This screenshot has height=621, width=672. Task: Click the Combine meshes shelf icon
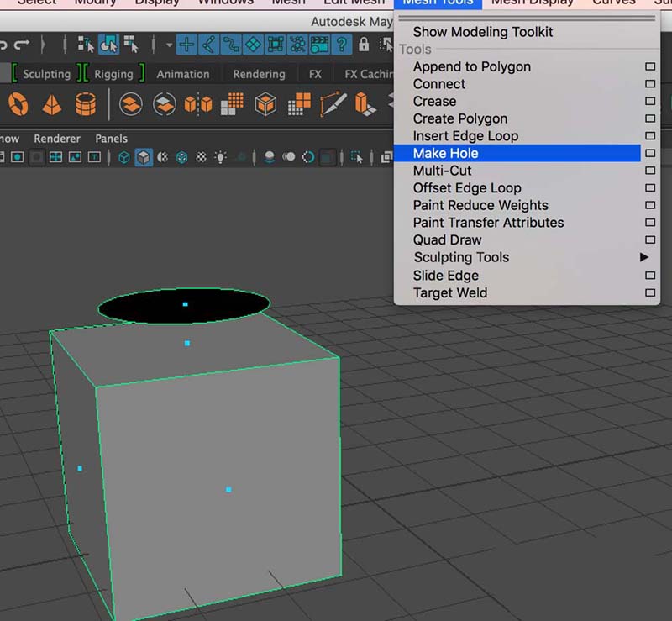point(131,104)
